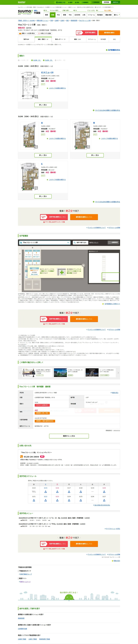Pick 3/27 visit slot triangle
Viewport: 138px width, 644px height.
tap(104, 500)
